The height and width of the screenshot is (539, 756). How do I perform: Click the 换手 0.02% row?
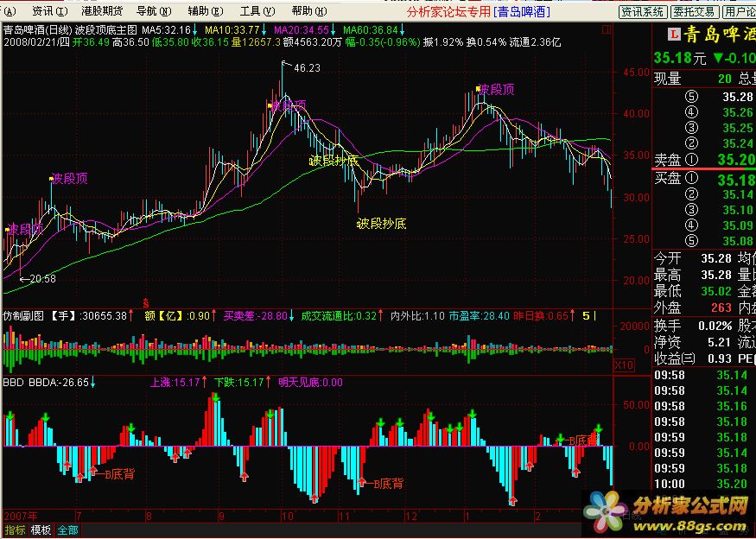pos(692,326)
